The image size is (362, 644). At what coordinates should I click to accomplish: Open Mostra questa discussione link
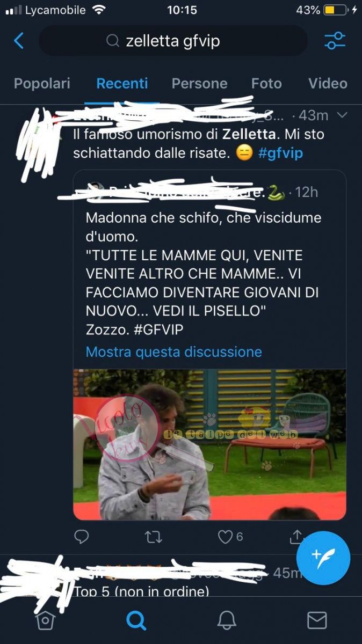click(x=174, y=352)
